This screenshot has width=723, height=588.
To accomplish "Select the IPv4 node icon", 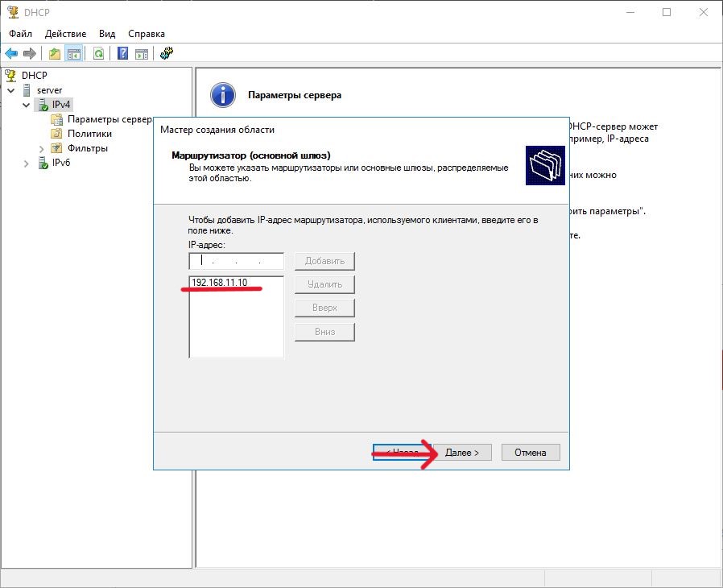I will pos(43,105).
